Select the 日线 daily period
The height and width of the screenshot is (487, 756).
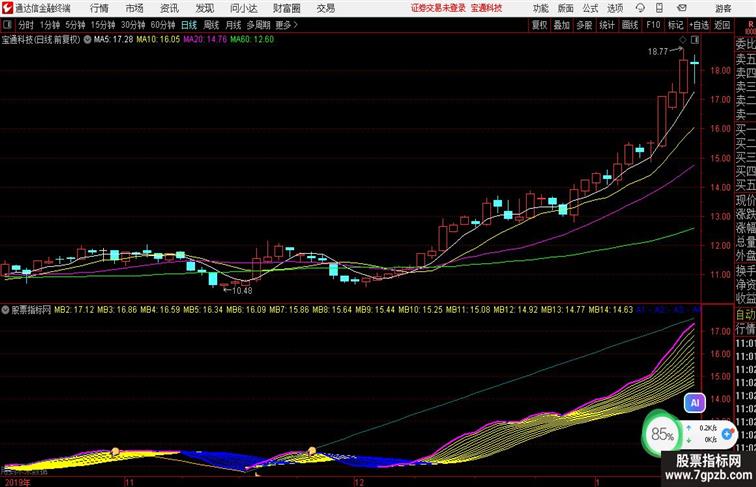click(189, 25)
